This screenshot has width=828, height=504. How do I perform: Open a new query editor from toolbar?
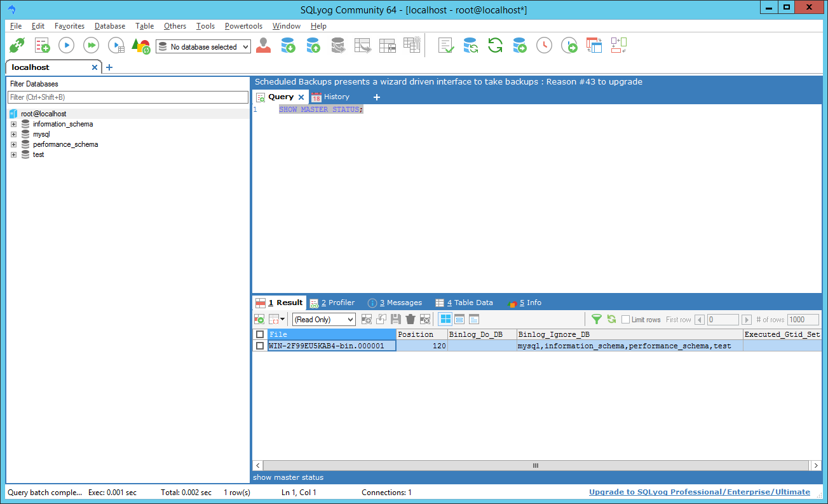point(42,46)
